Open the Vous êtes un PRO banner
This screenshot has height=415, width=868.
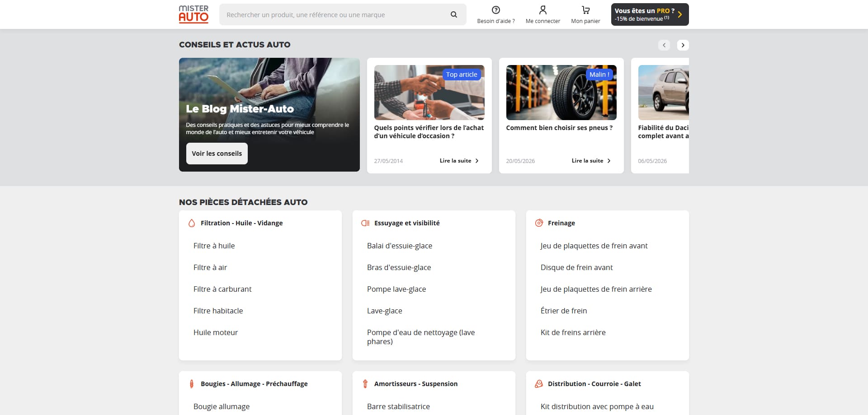pos(650,14)
